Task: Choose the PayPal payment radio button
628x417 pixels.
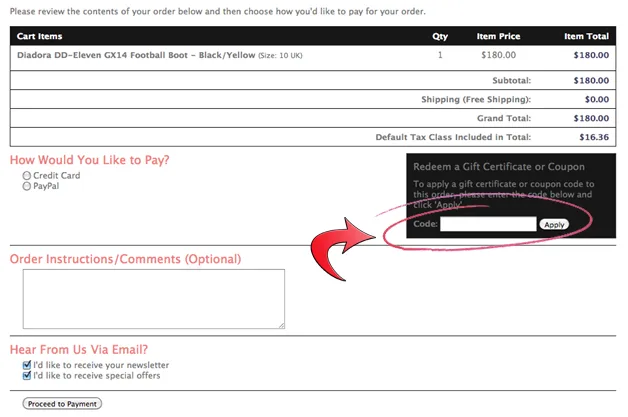Action: [x=26, y=186]
